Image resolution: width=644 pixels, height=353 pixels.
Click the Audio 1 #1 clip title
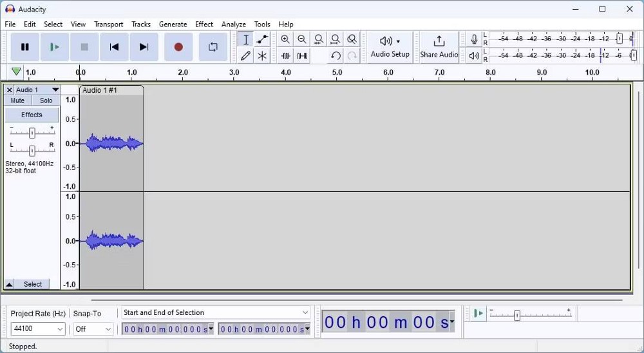coord(100,90)
